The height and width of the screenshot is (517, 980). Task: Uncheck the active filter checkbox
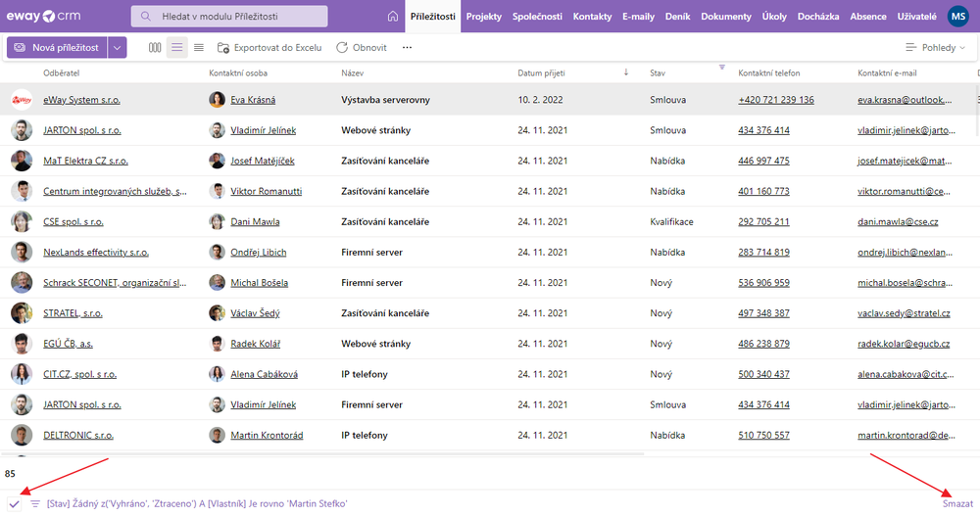coord(15,504)
